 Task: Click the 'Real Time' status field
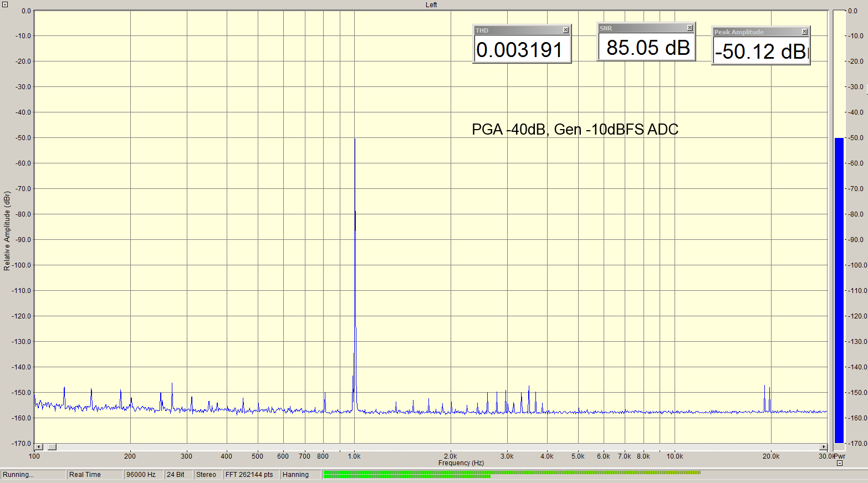click(x=95, y=475)
